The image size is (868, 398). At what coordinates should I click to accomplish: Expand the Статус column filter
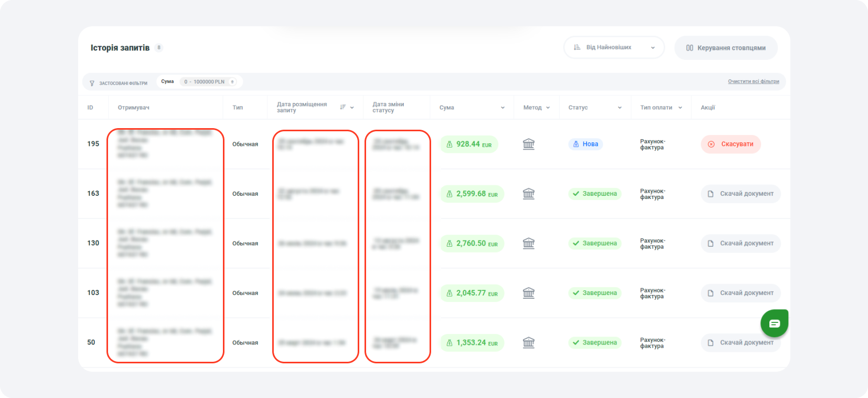point(619,108)
